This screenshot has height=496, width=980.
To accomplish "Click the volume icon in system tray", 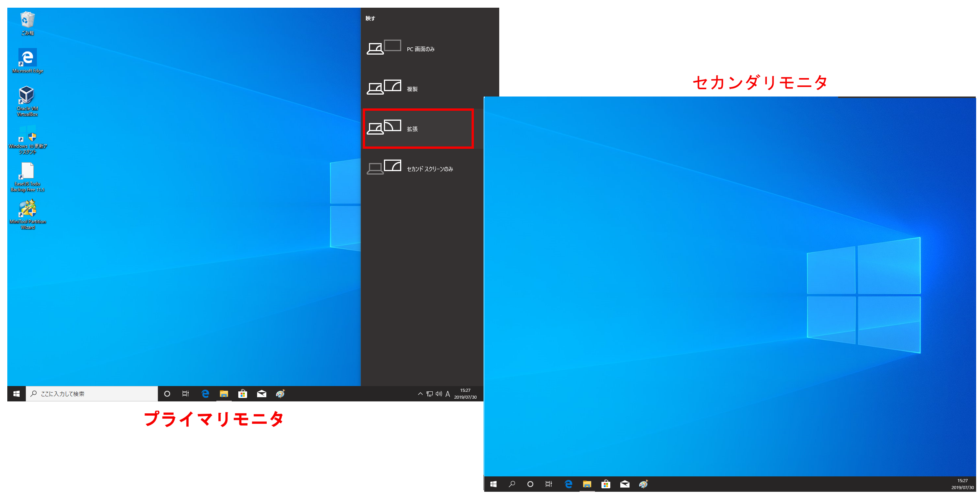I will 439,394.
